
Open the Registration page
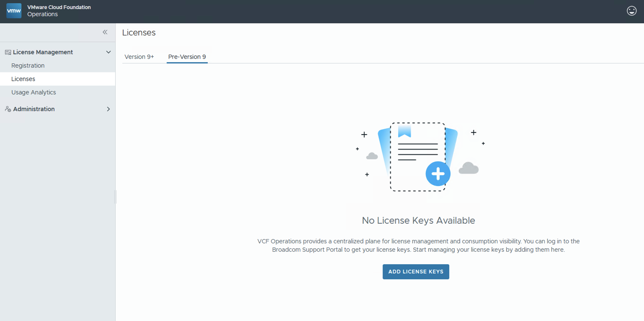[28, 66]
